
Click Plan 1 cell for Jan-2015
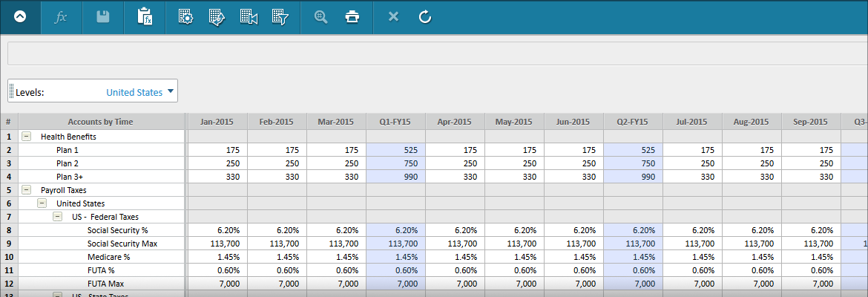click(217, 150)
